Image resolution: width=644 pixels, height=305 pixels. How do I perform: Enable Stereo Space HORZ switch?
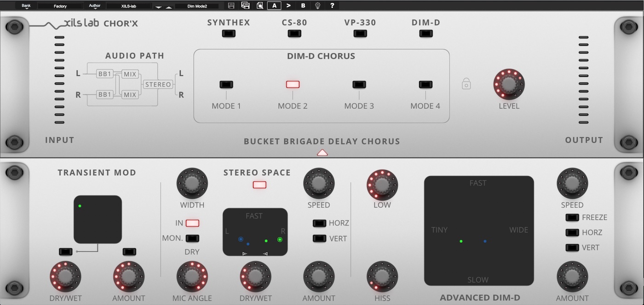point(319,223)
